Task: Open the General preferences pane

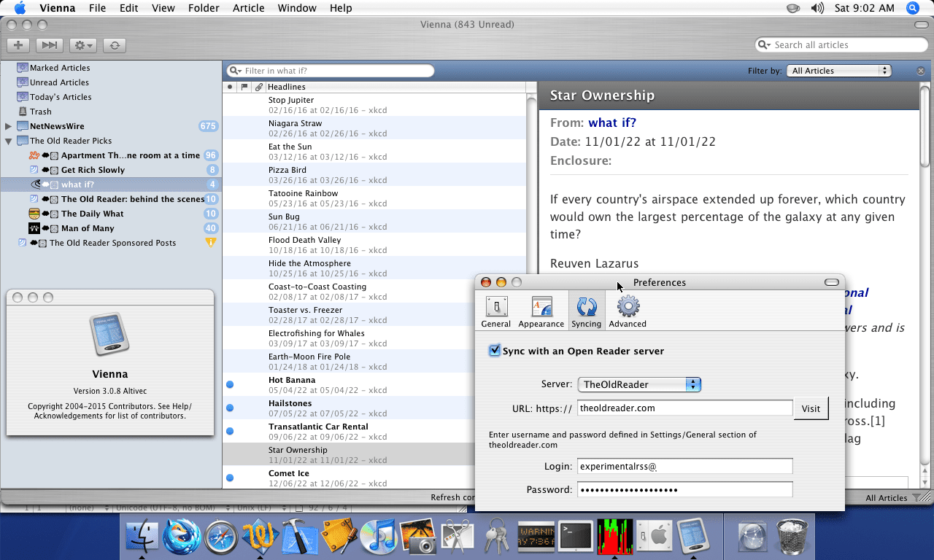Action: click(496, 311)
